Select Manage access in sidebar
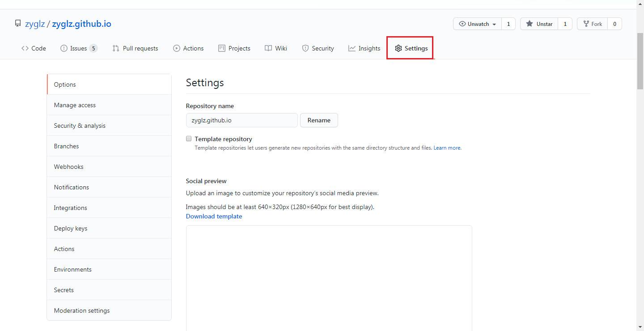 click(75, 105)
